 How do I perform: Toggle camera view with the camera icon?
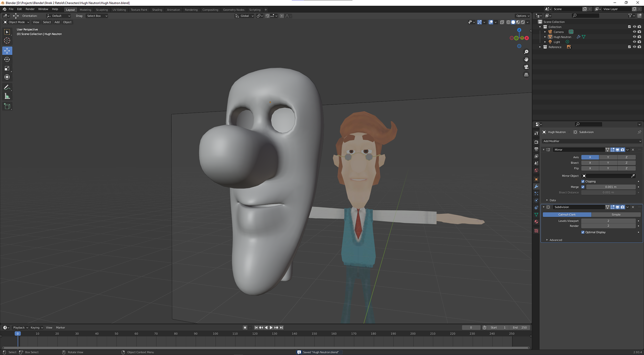point(526,67)
